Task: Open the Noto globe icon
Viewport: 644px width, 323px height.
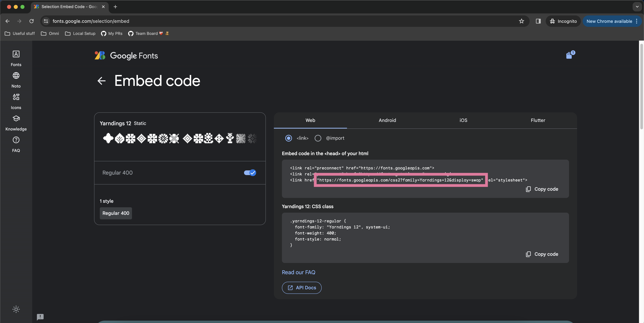Action: [16, 75]
